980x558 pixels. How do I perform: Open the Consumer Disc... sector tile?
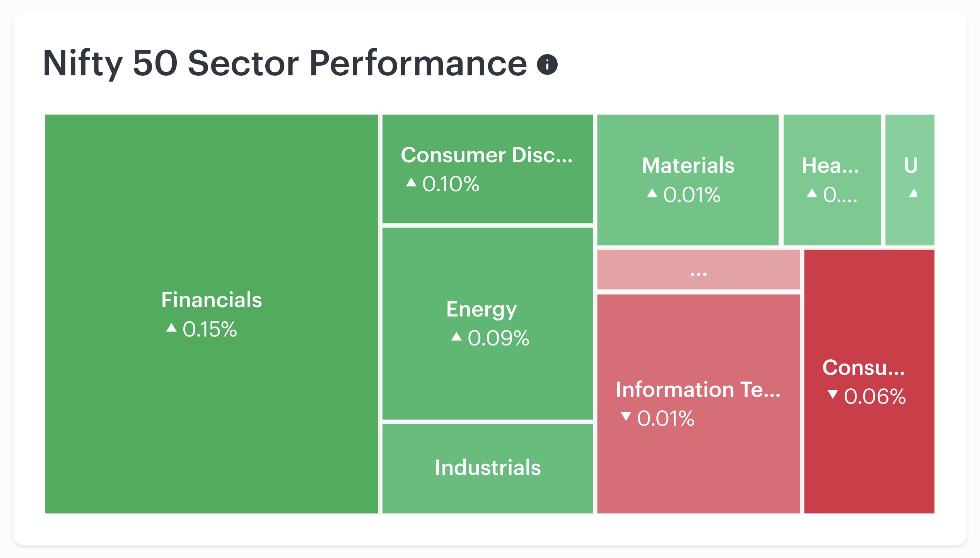(x=487, y=169)
